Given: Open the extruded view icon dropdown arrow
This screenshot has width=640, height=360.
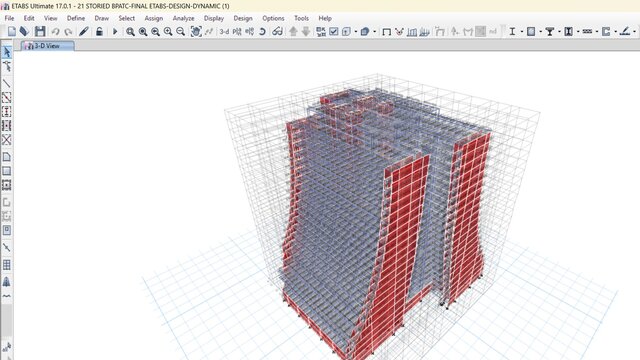Looking at the screenshot, I should click(375, 31).
